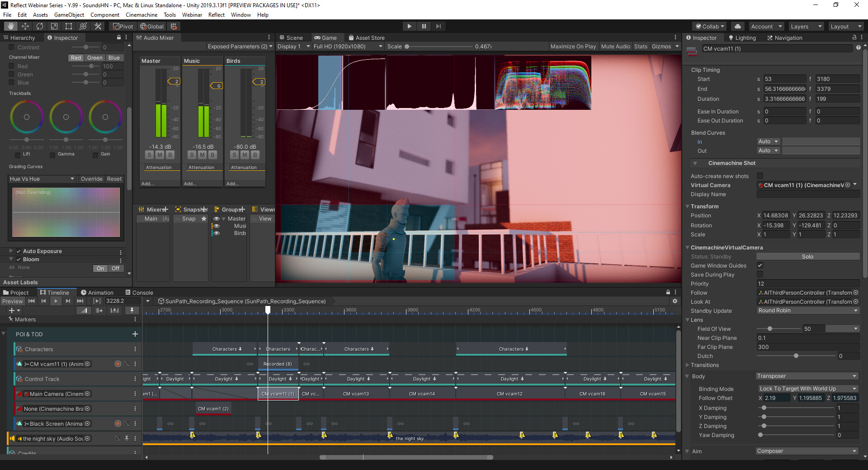868x470 pixels.
Task: Switch to the Lighting tab
Action: [742, 38]
